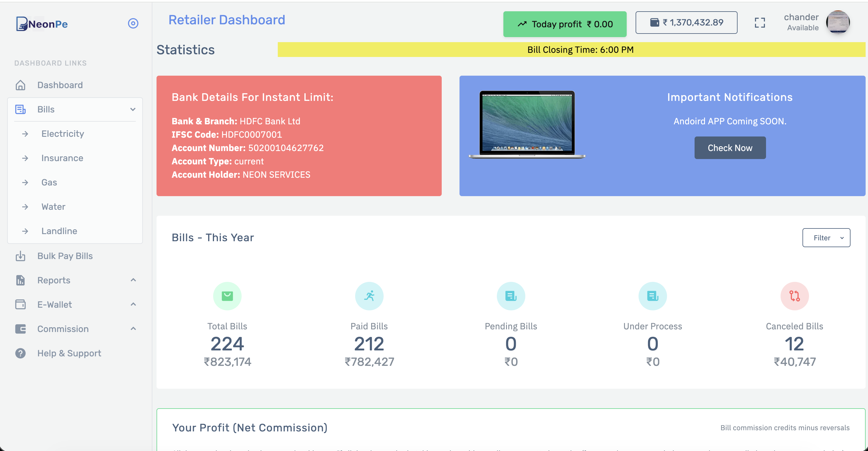Open the Dashboard home icon
The width and height of the screenshot is (868, 451).
20,85
